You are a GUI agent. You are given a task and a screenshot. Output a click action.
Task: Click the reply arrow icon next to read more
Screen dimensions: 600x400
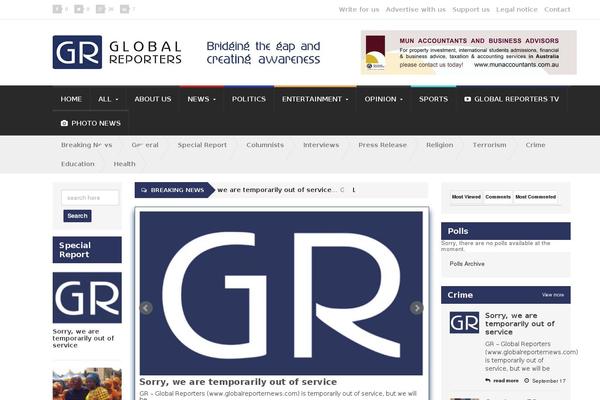[488, 380]
